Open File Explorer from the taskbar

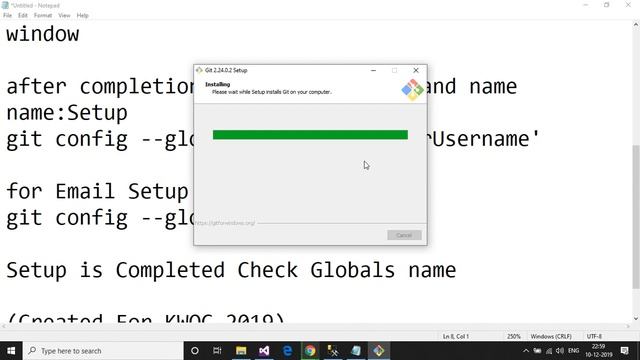[241, 351]
